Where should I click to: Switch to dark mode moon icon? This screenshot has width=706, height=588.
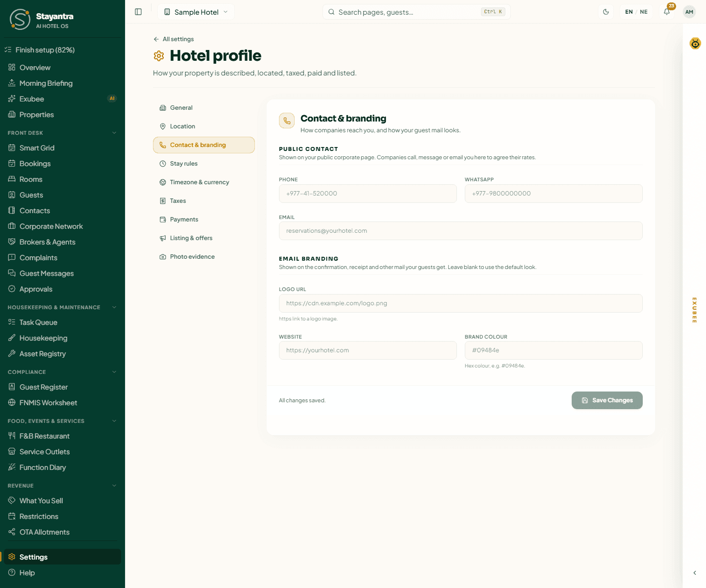coord(606,12)
